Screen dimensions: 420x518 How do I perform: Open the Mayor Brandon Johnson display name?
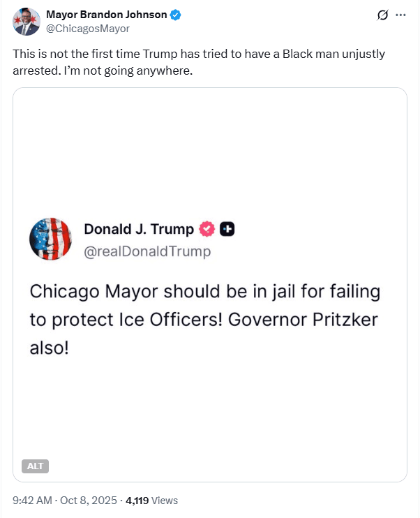coord(106,15)
